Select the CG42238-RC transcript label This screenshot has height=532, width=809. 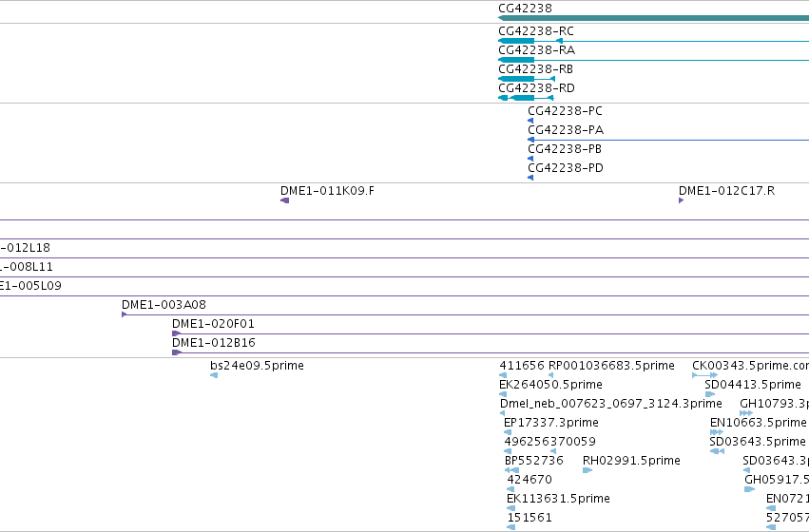535,31
